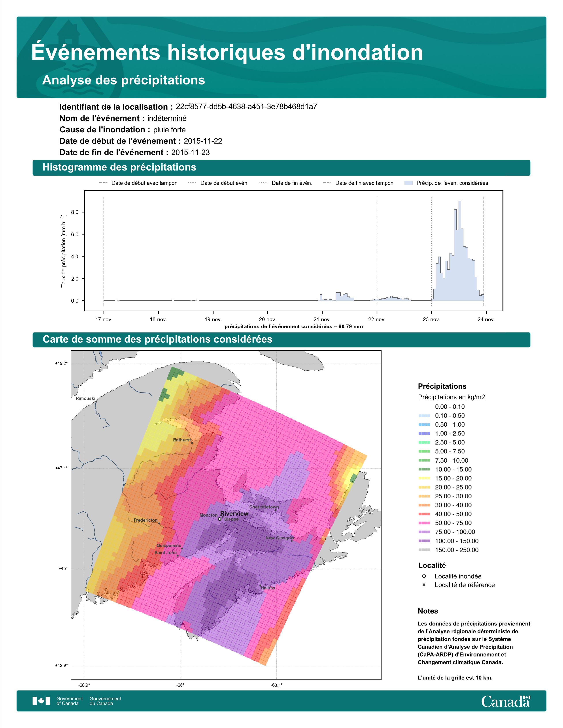Screen dimensions: 563x728
Task: Click the indéterminé event name value
Action: [167, 118]
